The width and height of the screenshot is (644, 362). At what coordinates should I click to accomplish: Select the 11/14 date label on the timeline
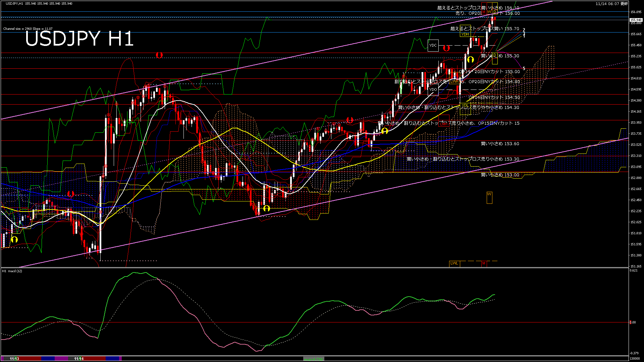click(x=79, y=359)
